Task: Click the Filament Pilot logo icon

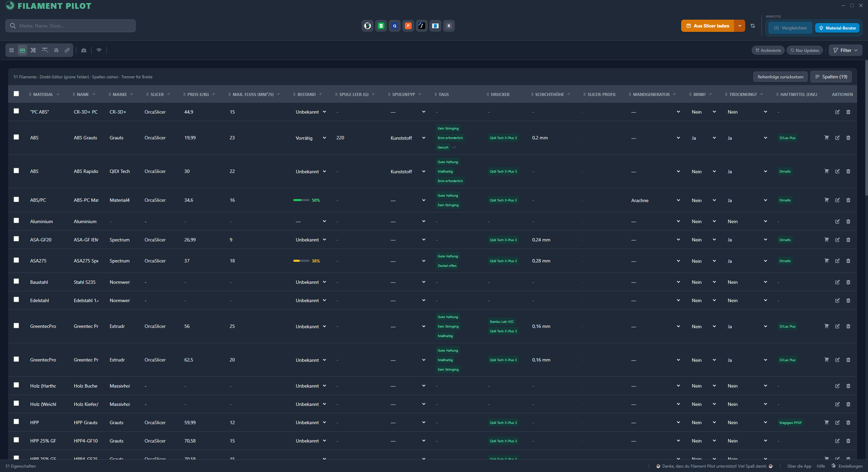Action: 10,5
